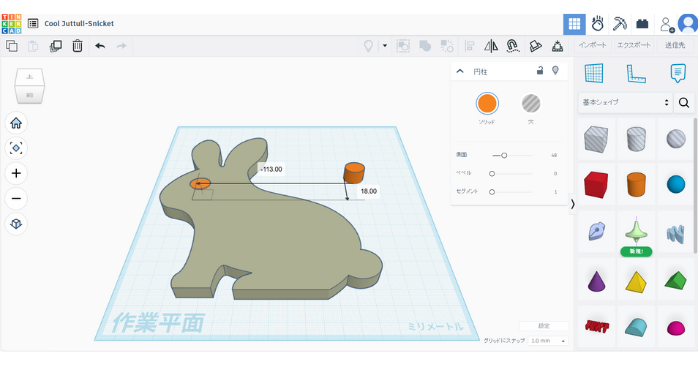This screenshot has width=698, height=365.
Task: Pick the magenta half sphere shape
Action: click(676, 328)
